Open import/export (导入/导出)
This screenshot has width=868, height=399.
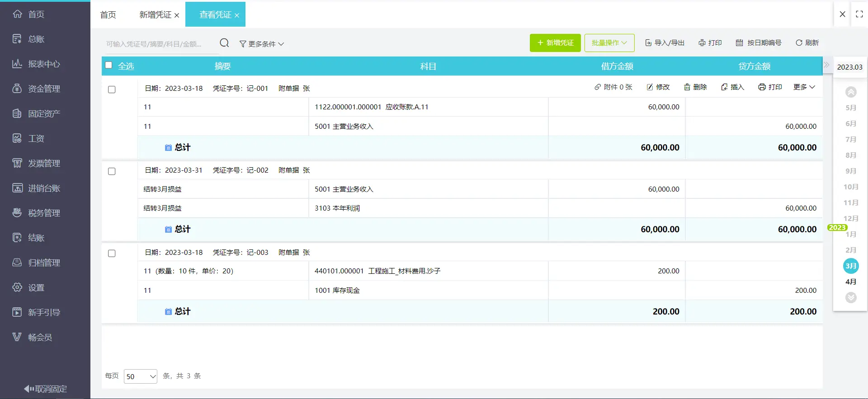(x=665, y=43)
